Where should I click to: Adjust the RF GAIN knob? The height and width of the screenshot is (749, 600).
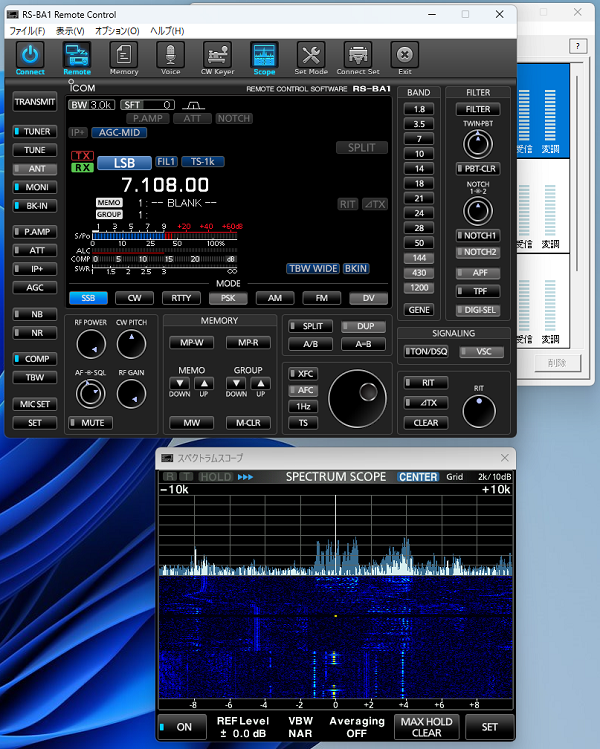pos(131,394)
